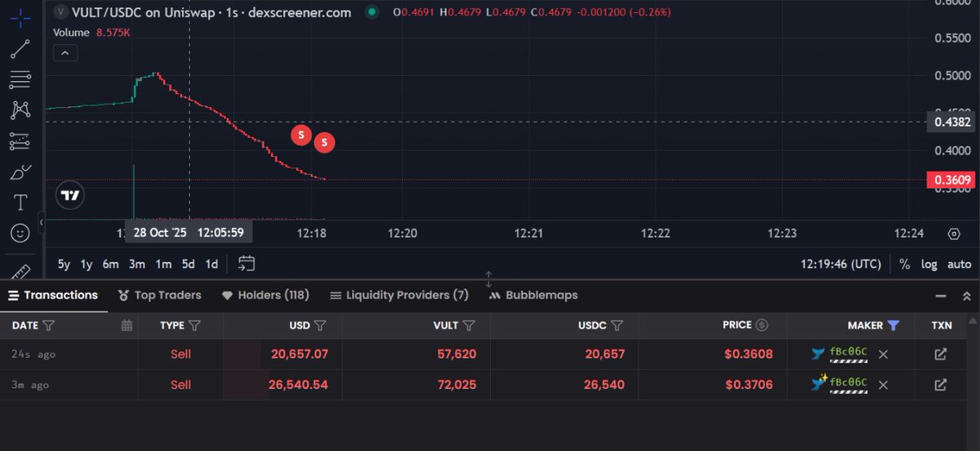Open the go-to-date calendar icon
This screenshot has height=451, width=980.
pos(247,264)
